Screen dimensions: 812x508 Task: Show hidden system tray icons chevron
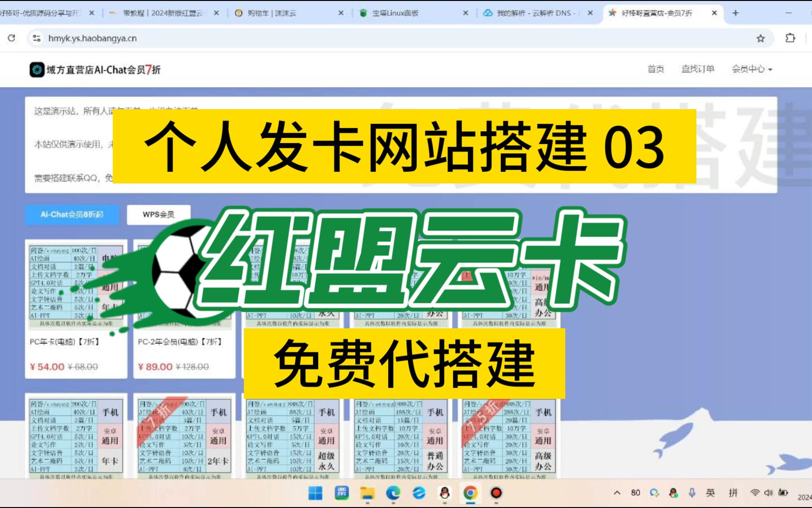pos(617,492)
